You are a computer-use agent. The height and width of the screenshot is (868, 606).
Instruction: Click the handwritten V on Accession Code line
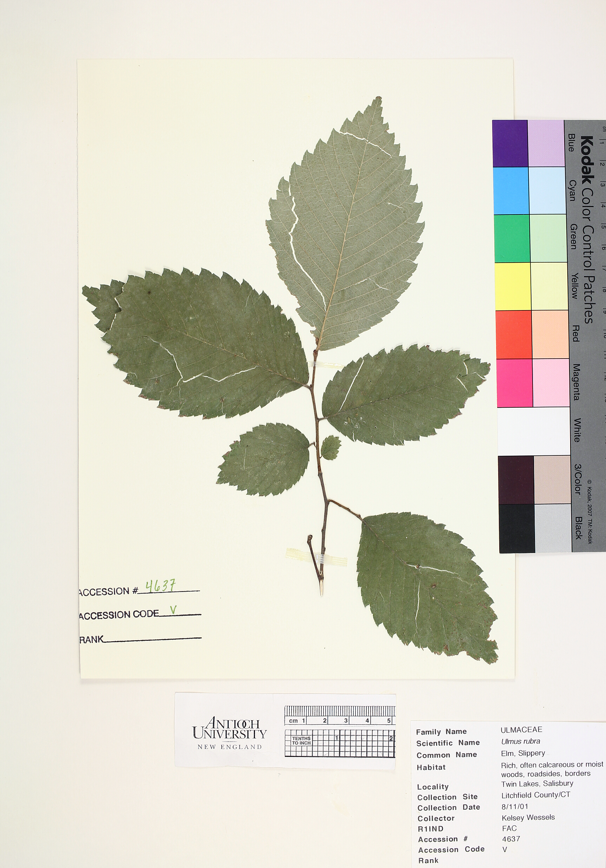tap(173, 610)
